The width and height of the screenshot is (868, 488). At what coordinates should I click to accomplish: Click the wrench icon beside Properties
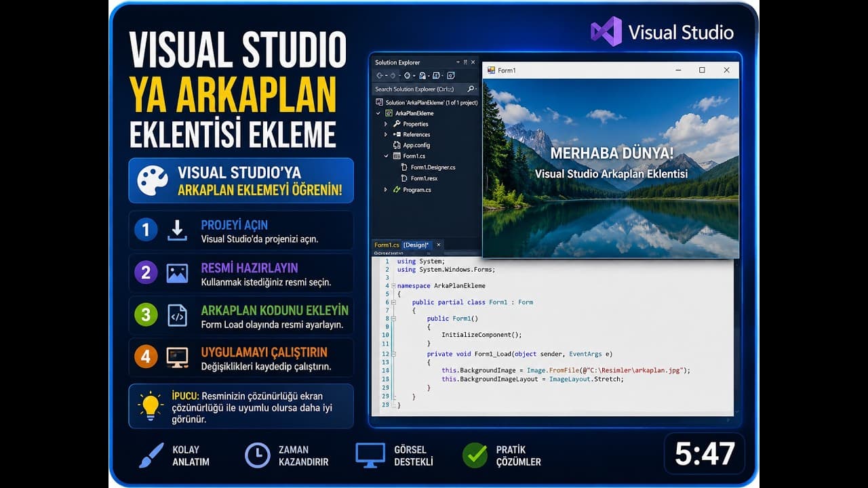pyautogui.click(x=397, y=124)
